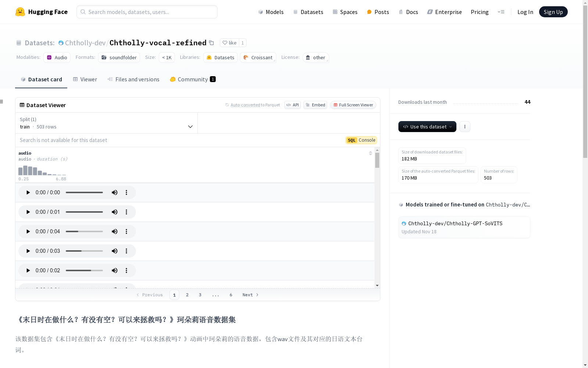Expand the extra navigation menu icon
588x368 pixels.
coord(501,12)
